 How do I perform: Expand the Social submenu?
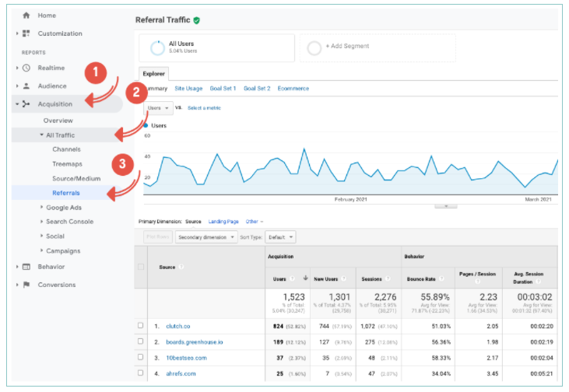coord(42,236)
